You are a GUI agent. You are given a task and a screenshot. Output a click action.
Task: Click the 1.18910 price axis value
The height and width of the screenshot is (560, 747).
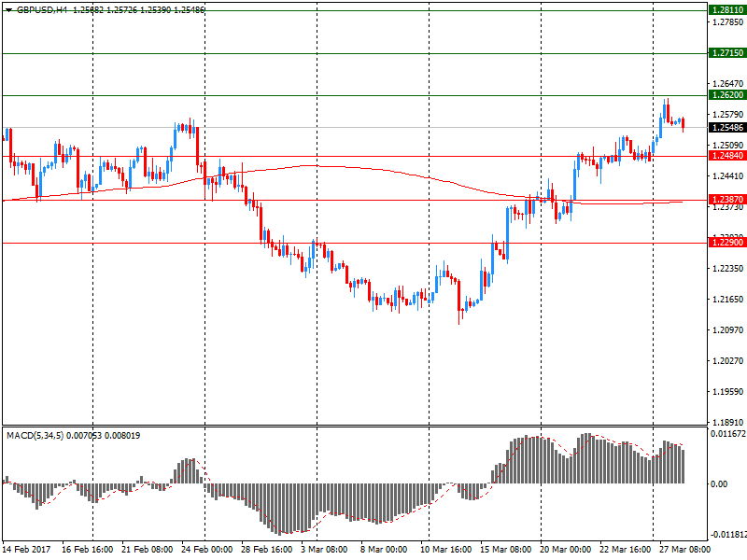pos(726,422)
